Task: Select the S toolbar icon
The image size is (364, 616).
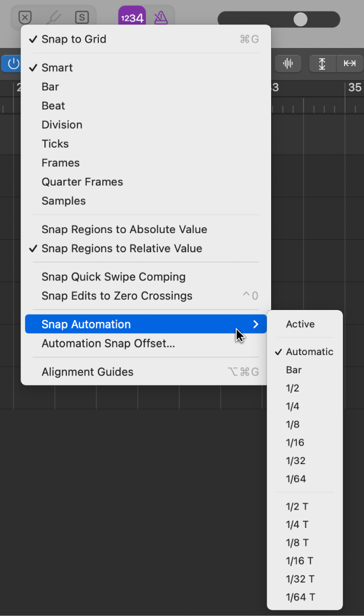Action: (x=83, y=17)
